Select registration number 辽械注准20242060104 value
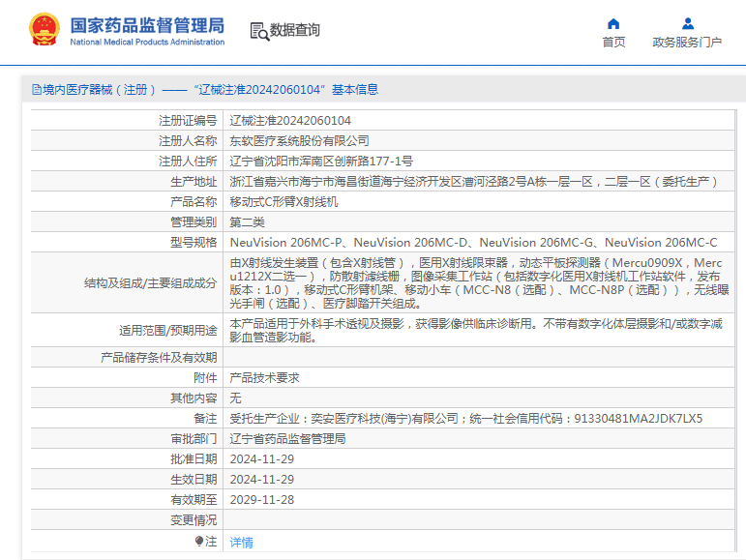Viewport: 746px width, 560px height. pos(290,121)
